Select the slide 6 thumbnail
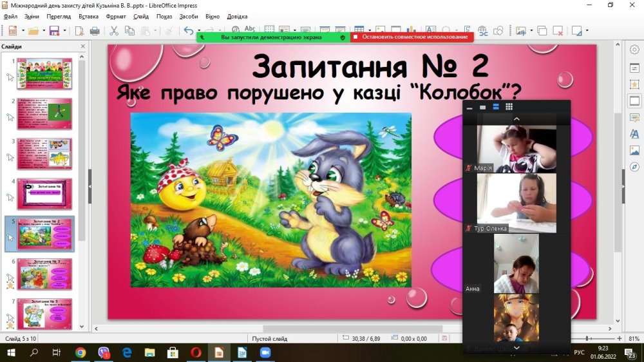 (x=44, y=274)
